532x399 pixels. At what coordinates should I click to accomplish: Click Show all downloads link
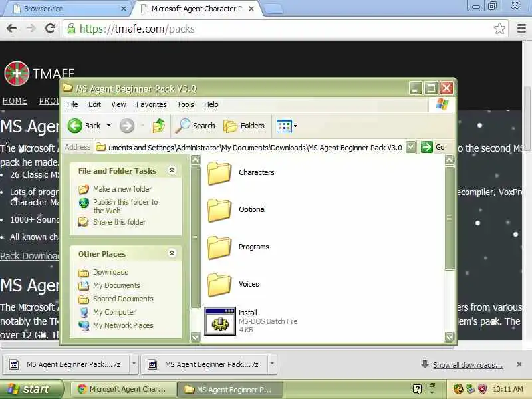(x=467, y=365)
